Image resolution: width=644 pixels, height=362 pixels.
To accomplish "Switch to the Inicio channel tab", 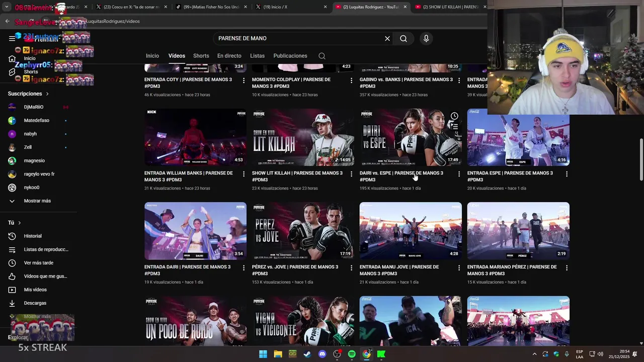I will [152, 56].
